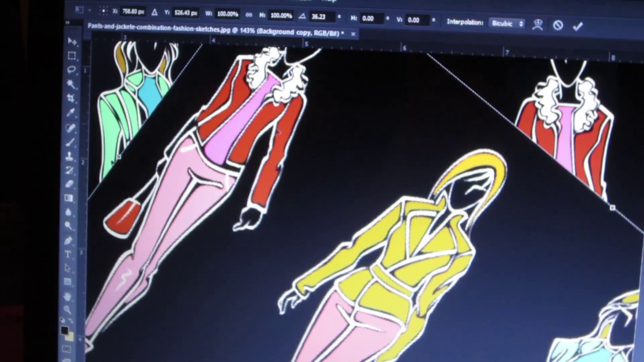Set the reference point location
The height and width of the screenshot is (362, 644).
pos(103,11)
